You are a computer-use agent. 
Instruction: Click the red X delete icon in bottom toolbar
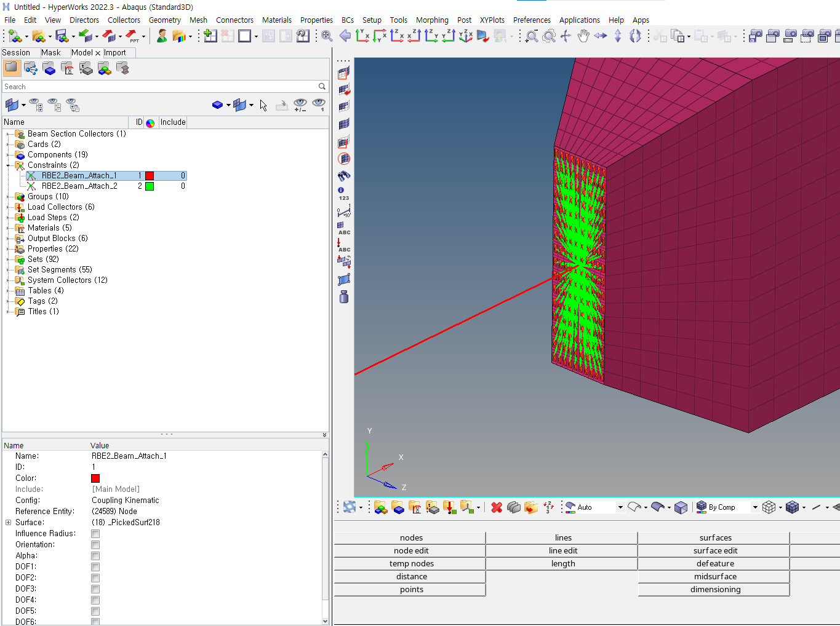click(x=496, y=507)
